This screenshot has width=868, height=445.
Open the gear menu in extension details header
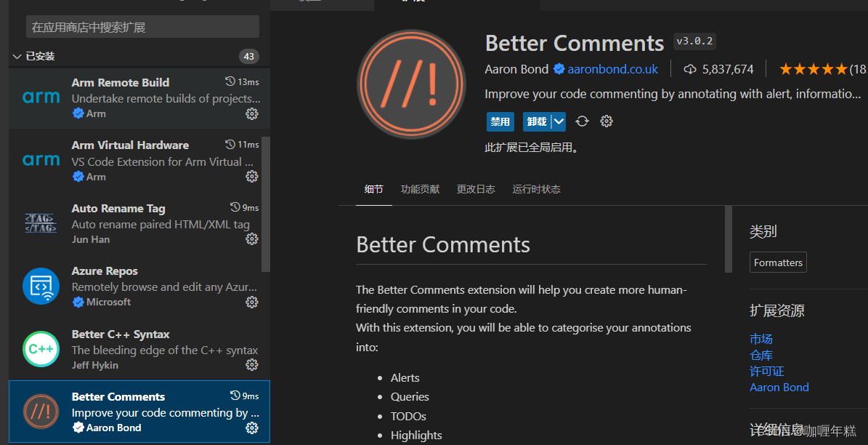(607, 121)
